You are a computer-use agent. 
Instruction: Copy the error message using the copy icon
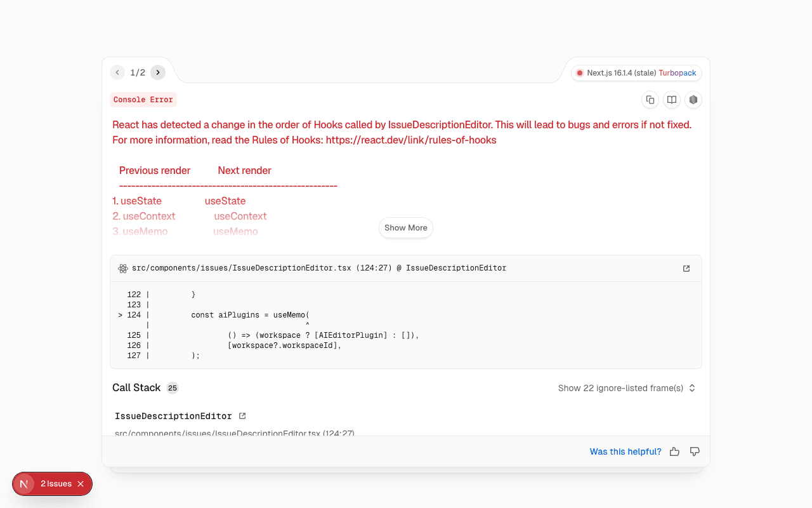click(x=650, y=100)
